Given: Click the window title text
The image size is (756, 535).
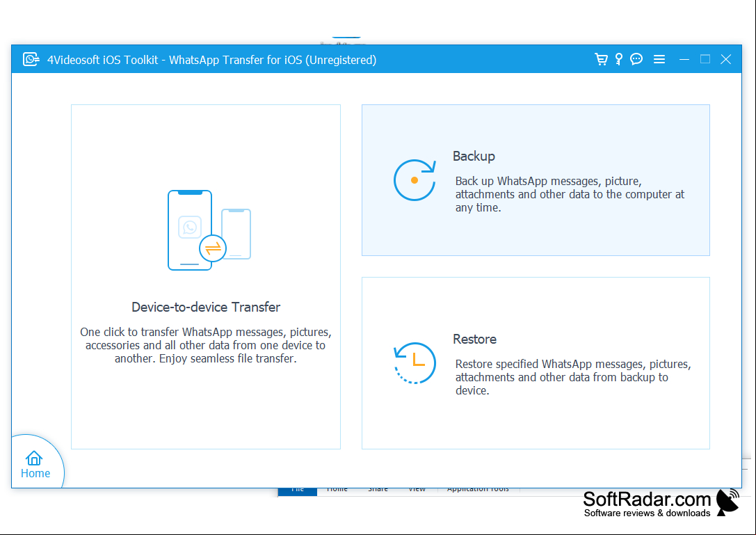Looking at the screenshot, I should coord(211,60).
